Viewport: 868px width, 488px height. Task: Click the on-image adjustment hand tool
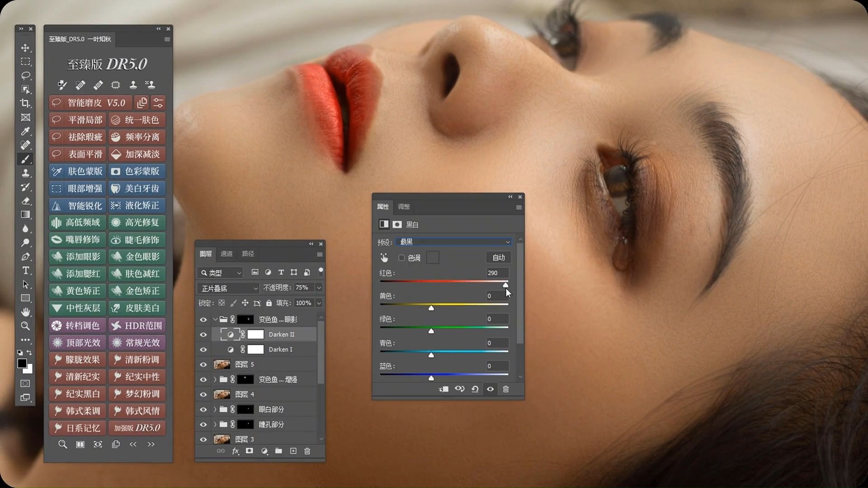(384, 258)
